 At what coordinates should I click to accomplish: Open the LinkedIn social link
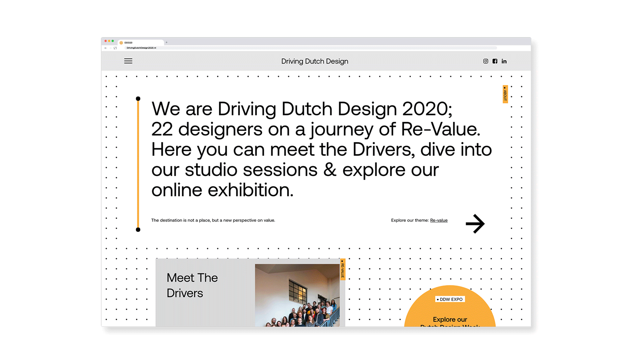click(504, 61)
